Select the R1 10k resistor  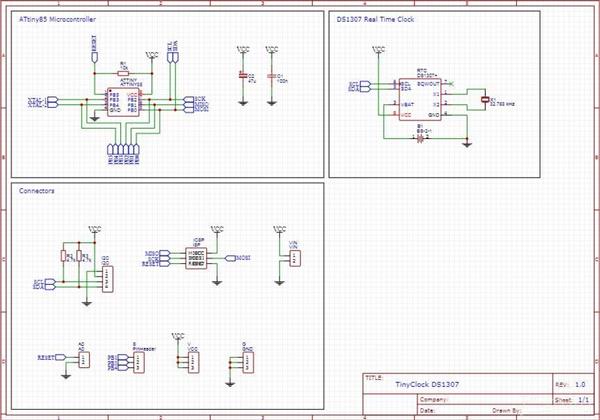(x=123, y=73)
